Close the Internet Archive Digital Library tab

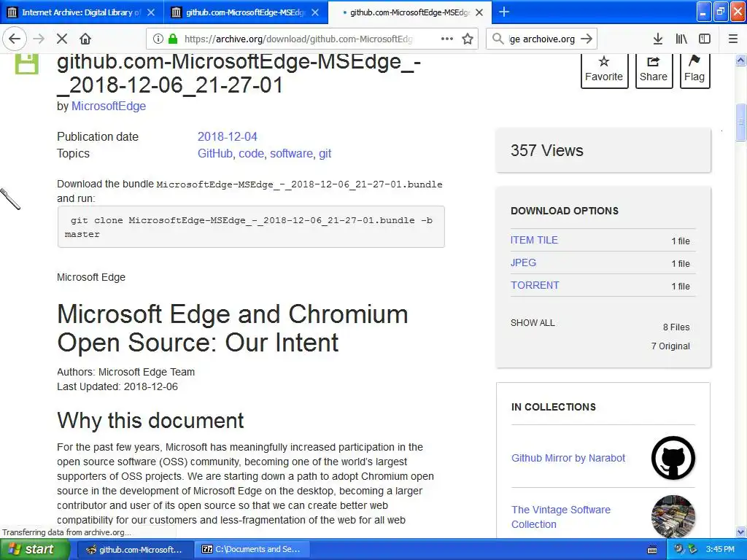pyautogui.click(x=151, y=12)
